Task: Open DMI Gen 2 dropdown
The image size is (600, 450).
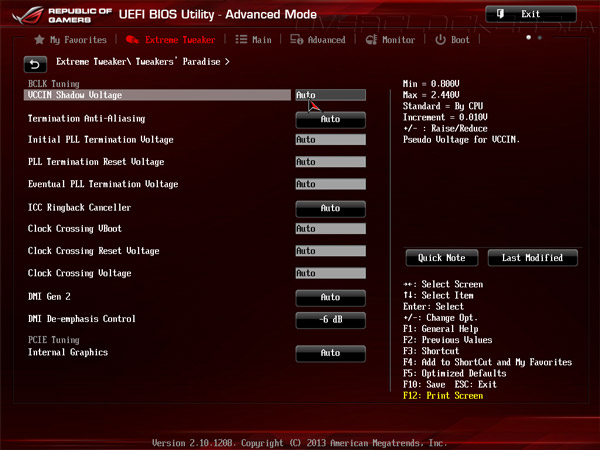Action: [331, 298]
